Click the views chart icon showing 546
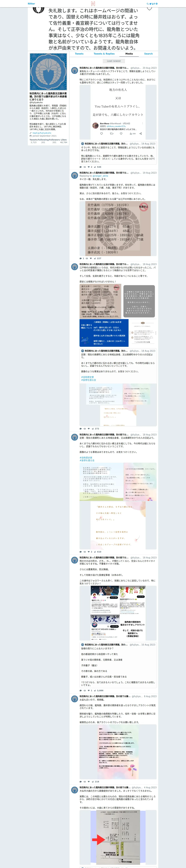The width and height of the screenshot is (186, 868). click(x=95, y=167)
